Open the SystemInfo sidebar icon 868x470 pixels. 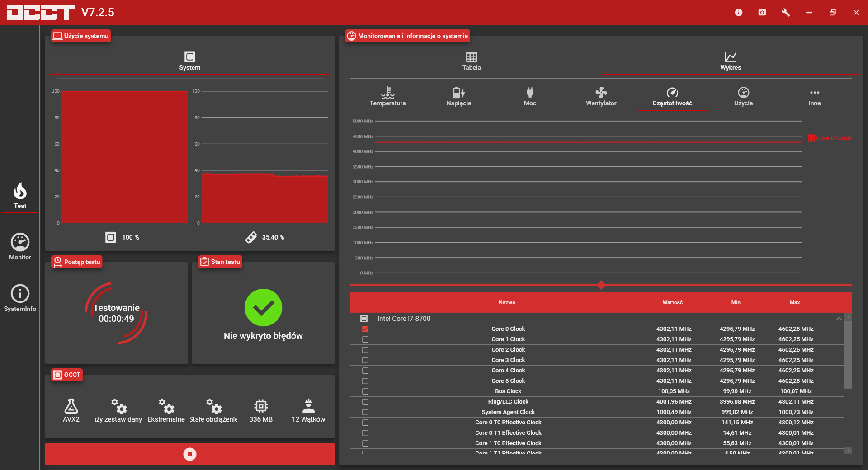(x=20, y=298)
